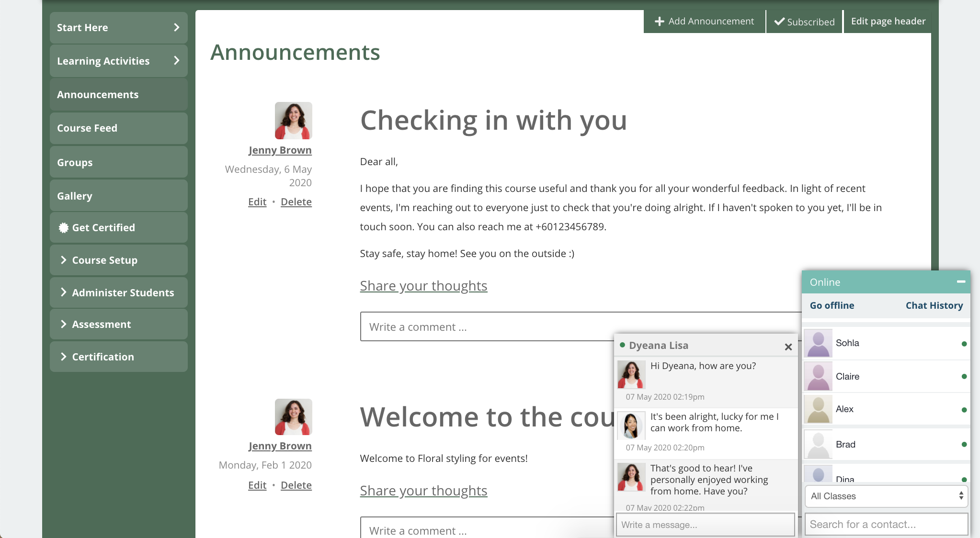Open Gallery from the sidebar
The height and width of the screenshot is (538, 980).
[x=74, y=196]
